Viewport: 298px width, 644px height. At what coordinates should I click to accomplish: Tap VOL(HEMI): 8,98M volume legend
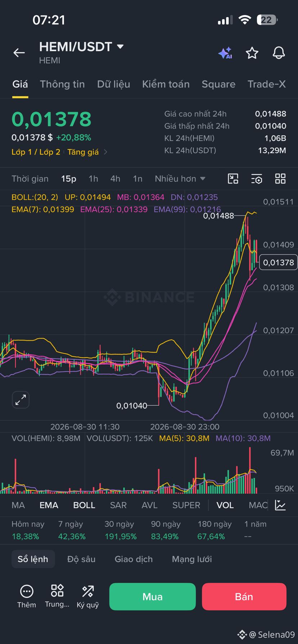tap(46, 438)
